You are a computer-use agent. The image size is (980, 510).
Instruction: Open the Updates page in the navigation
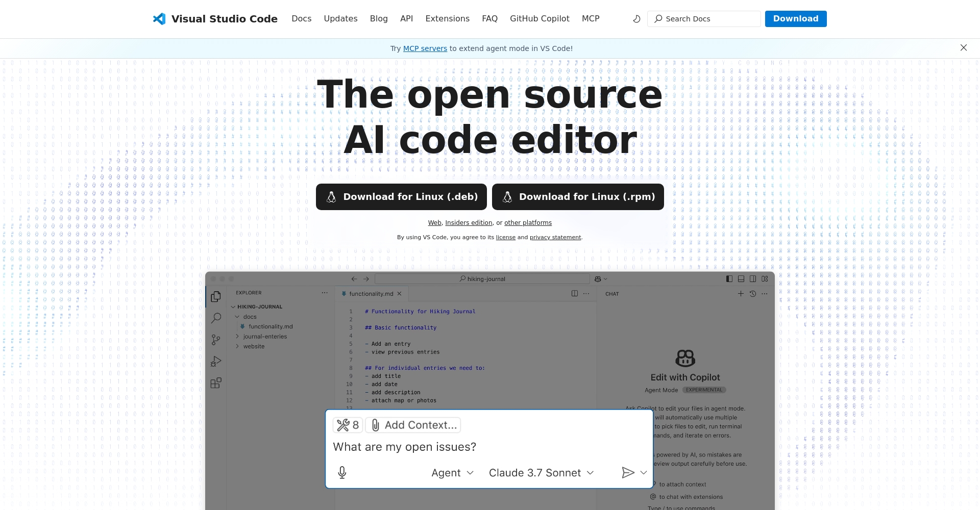coord(340,19)
